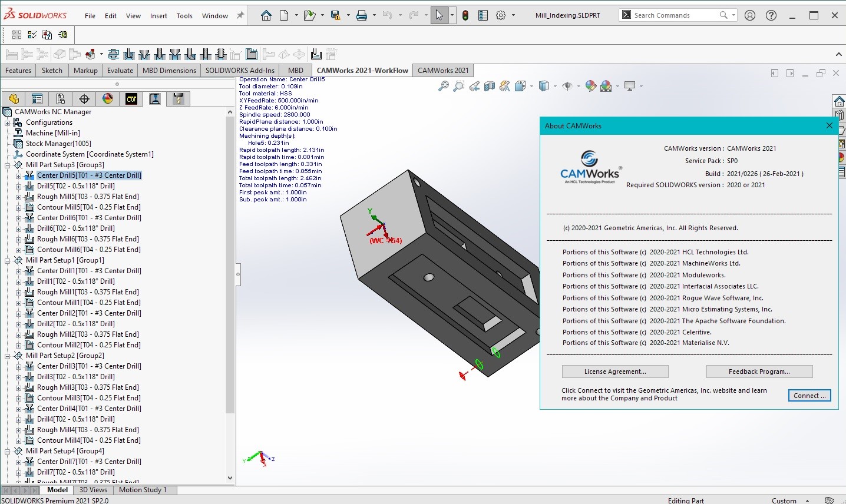Screen dimensions: 846x504
Task: Click the Custom units status bar entry
Action: (784, 500)
